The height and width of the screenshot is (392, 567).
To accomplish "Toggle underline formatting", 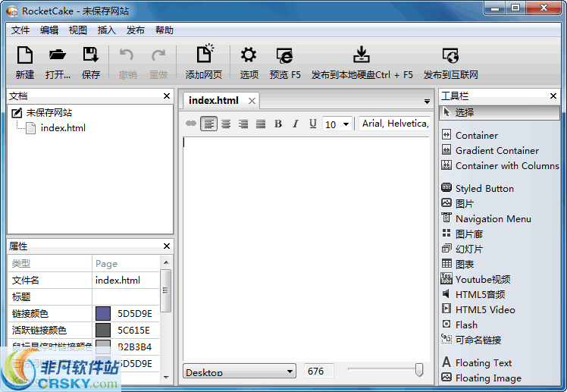I will coord(313,124).
